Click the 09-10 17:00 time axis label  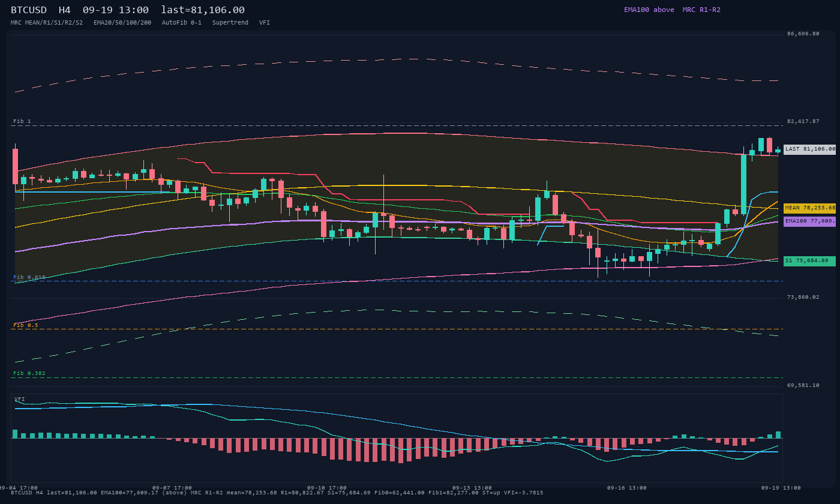click(327, 488)
